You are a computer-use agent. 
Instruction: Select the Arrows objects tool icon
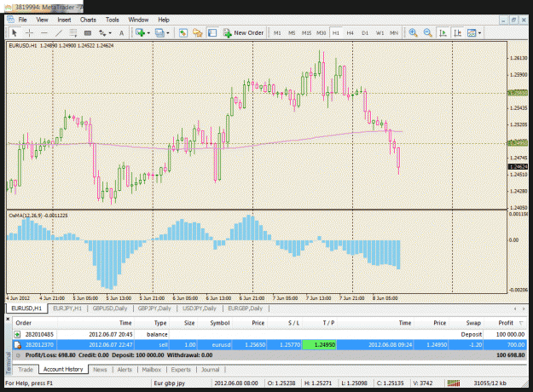[102, 33]
